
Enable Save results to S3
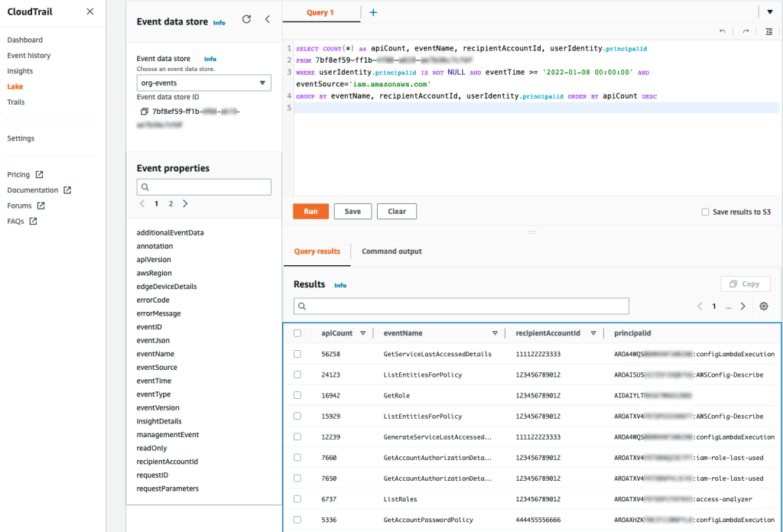coord(704,212)
